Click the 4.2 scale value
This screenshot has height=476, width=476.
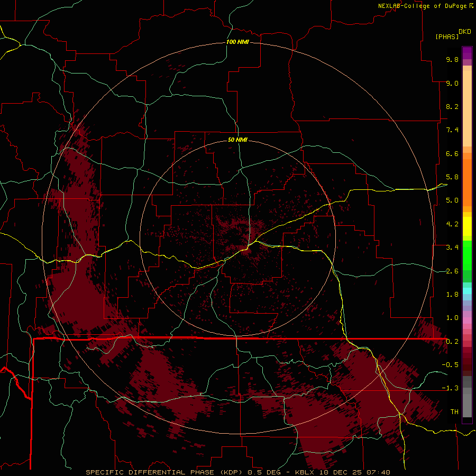pos(452,224)
